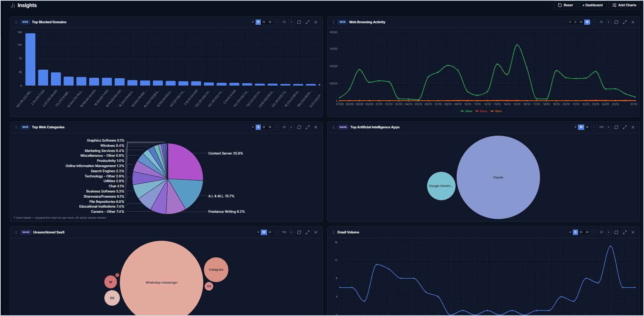Expand Top Web Categories to fullscreen
Viewport: 644px width, 316px height.
click(x=308, y=127)
